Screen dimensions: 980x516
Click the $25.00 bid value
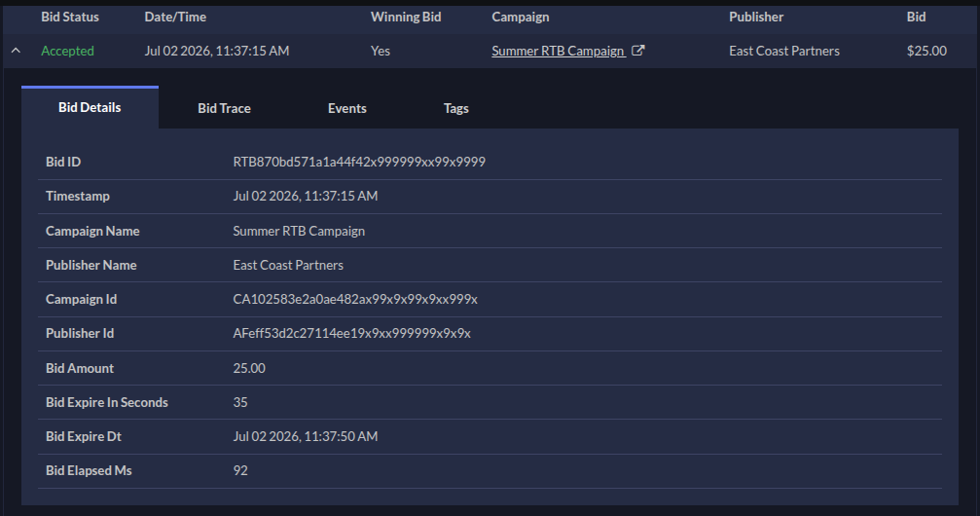[x=926, y=52]
